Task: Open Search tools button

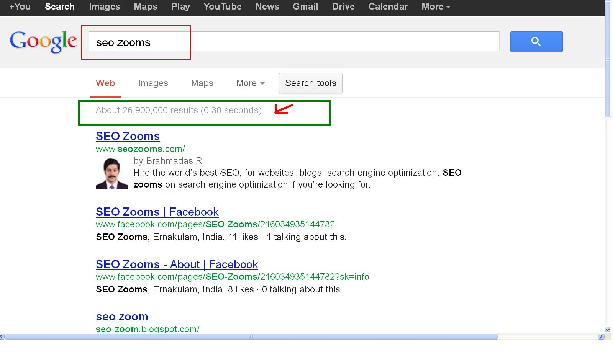Action: click(x=311, y=83)
